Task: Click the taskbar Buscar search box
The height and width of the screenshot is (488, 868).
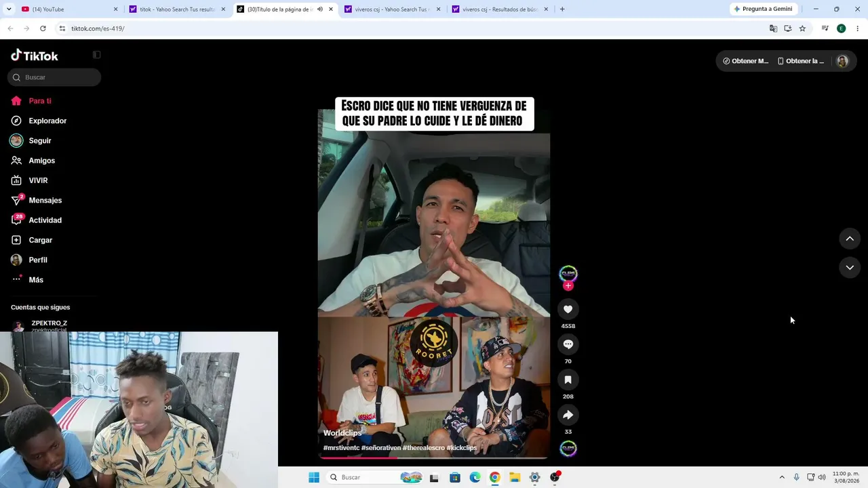Action: (x=374, y=477)
